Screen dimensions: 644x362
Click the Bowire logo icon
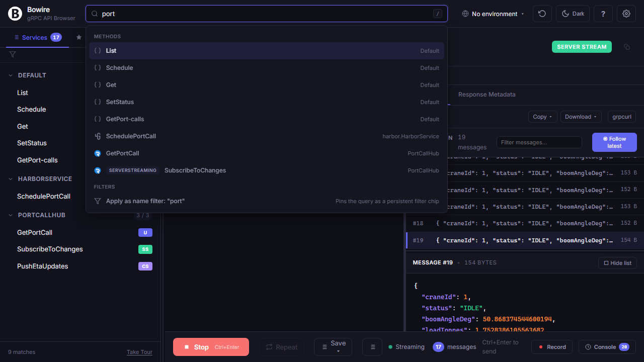pyautogui.click(x=15, y=14)
